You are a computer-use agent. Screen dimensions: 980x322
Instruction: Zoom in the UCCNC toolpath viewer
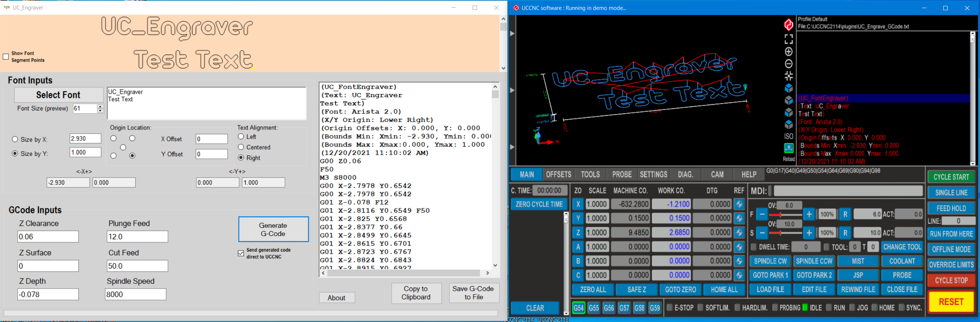point(789,51)
